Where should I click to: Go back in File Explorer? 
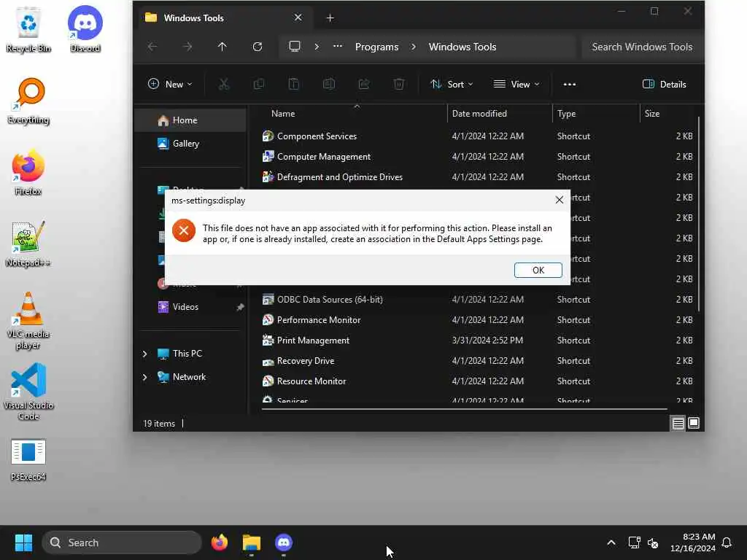pyautogui.click(x=152, y=47)
